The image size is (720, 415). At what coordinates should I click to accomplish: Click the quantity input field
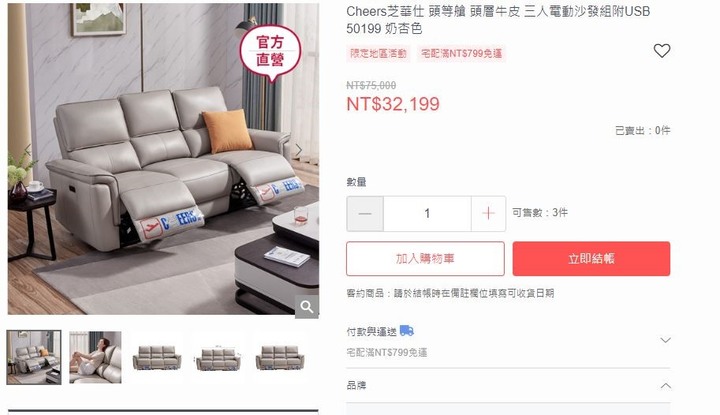427,213
